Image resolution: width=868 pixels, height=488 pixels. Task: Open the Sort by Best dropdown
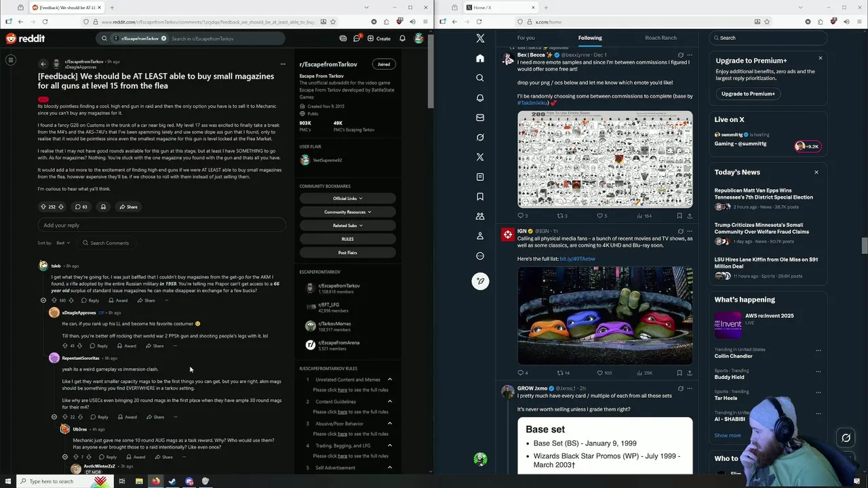click(x=63, y=243)
